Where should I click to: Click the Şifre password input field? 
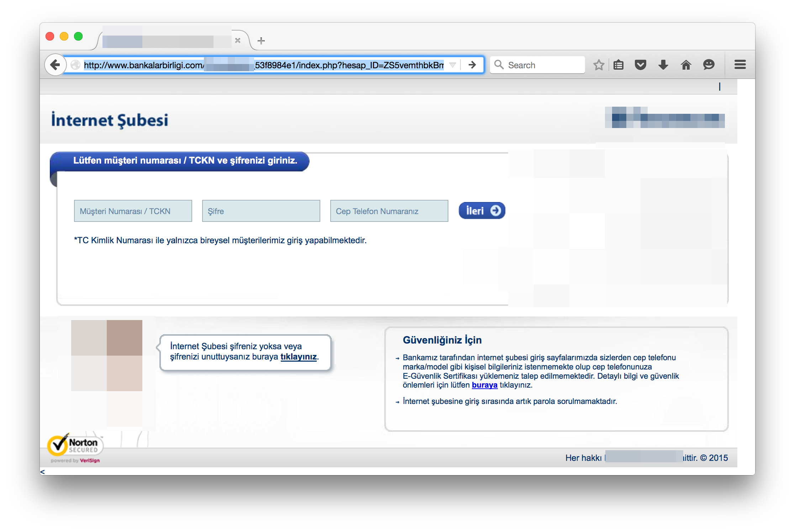[262, 210]
